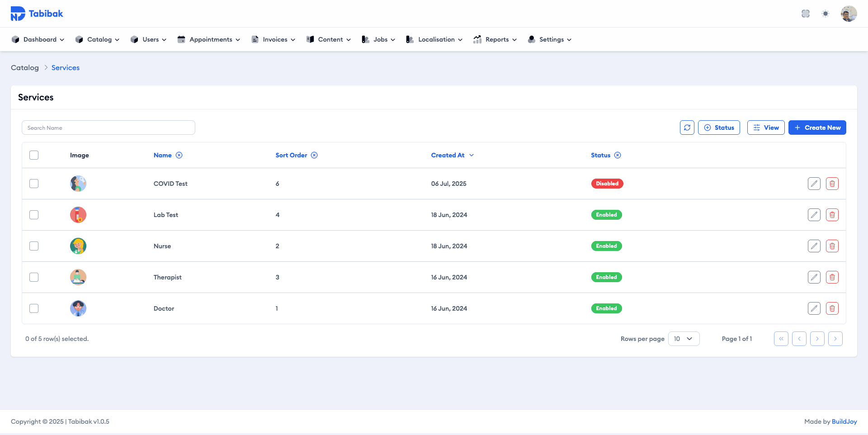This screenshot has height=435, width=868.
Task: Select all rows with header checkbox
Action: coord(34,155)
